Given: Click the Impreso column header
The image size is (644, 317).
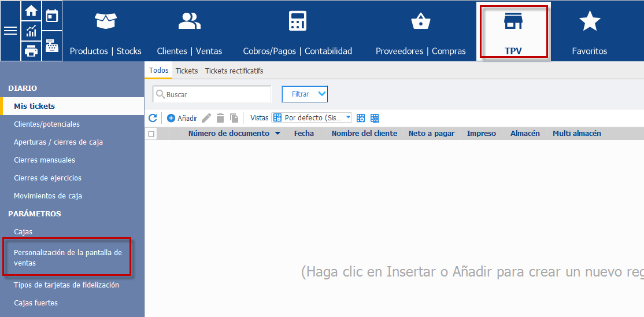Looking at the screenshot, I should click(x=482, y=134).
